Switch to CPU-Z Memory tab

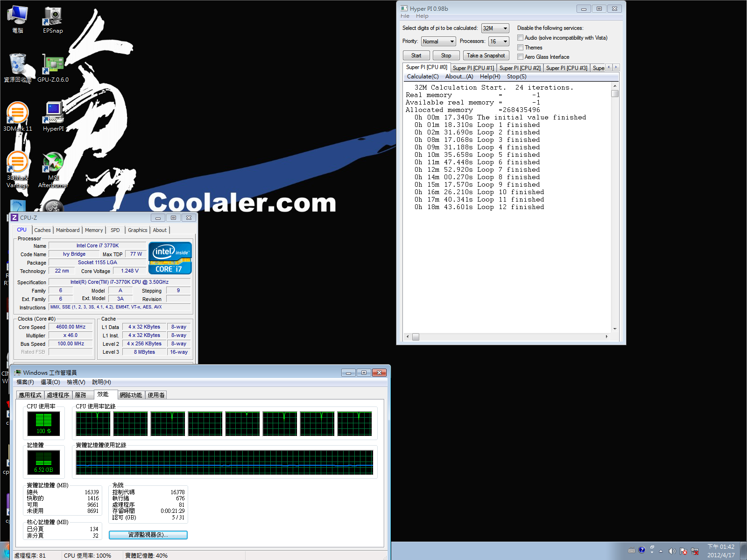point(94,230)
